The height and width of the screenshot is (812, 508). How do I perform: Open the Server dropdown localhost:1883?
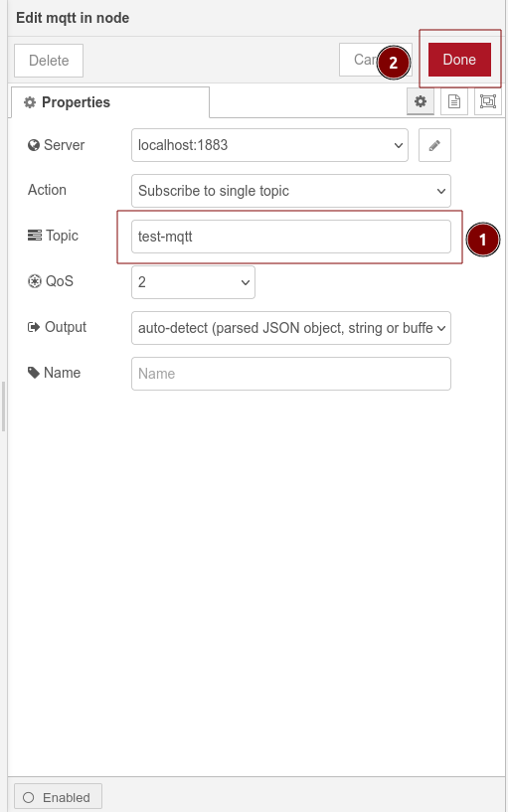pyautogui.click(x=269, y=145)
